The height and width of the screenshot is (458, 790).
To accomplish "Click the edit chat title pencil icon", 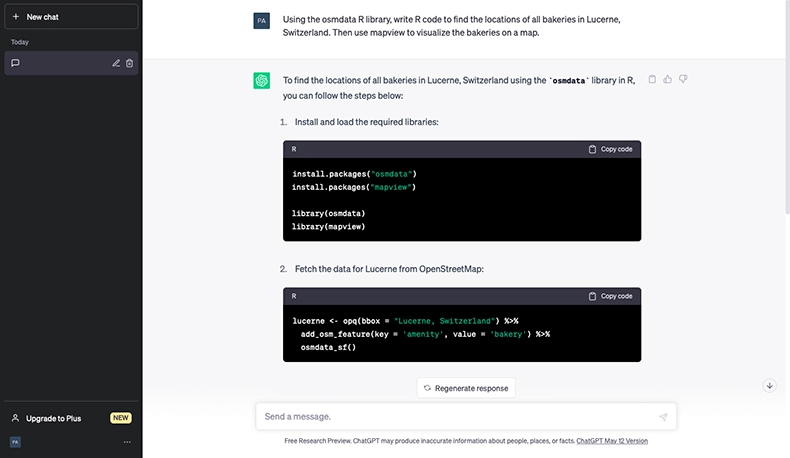I will (116, 63).
